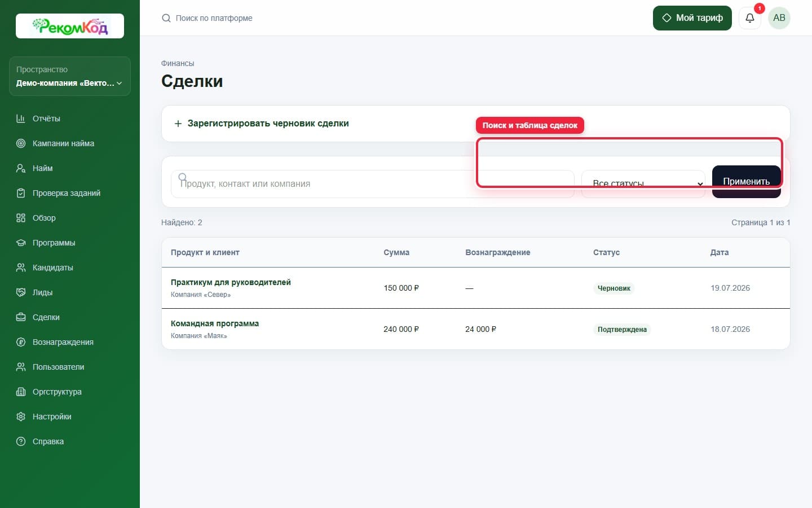The height and width of the screenshot is (508, 812).
Task: Click the plus icon for draft deal
Action: click(178, 124)
